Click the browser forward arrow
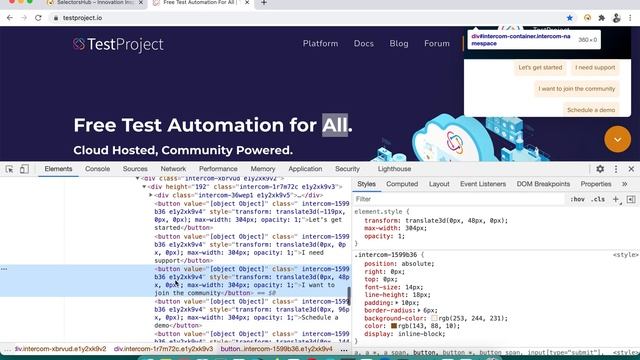The image size is (640, 360). click(24, 18)
